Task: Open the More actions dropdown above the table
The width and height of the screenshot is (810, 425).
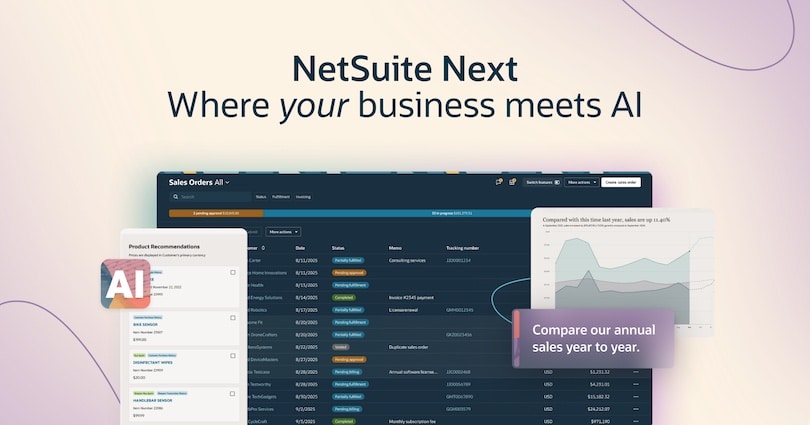Action: 283,232
